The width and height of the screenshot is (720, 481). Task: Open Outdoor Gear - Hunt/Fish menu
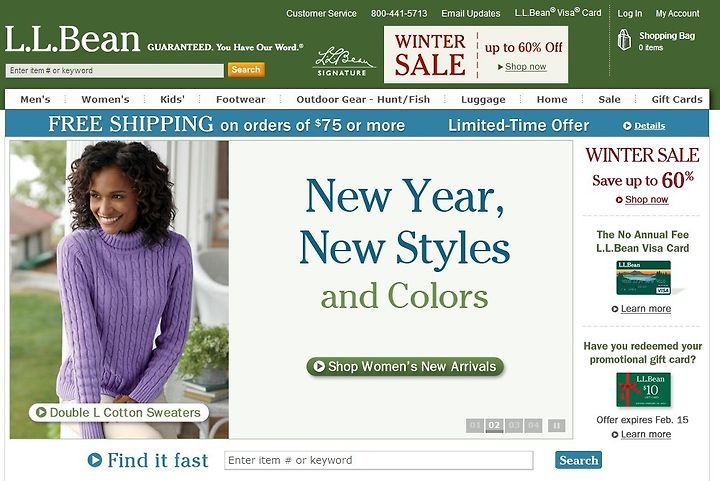pos(363,99)
